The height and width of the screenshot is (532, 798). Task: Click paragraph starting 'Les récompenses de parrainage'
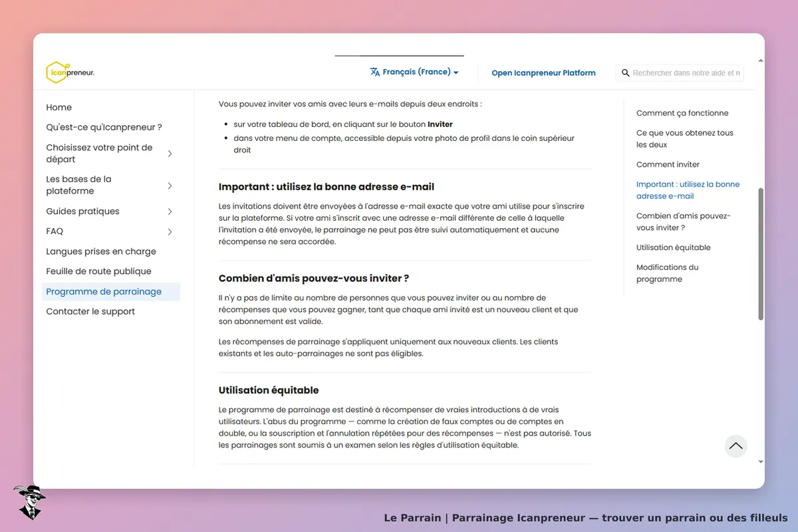click(388, 348)
